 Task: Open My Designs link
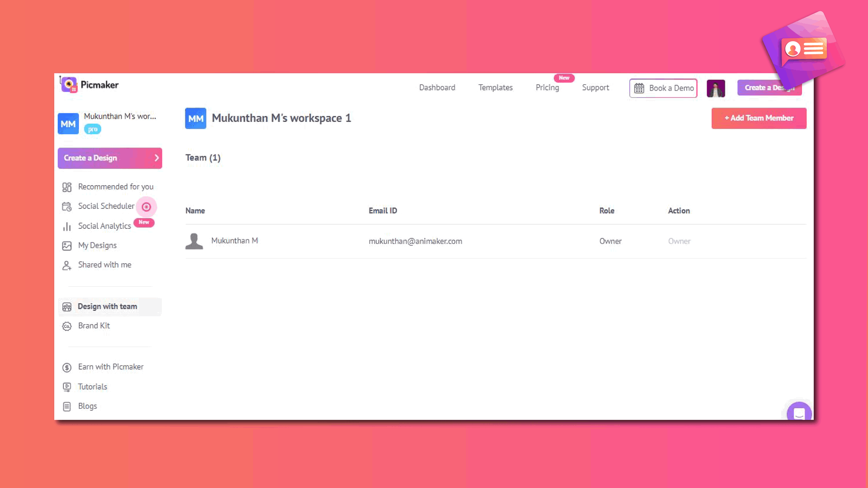coord(97,246)
